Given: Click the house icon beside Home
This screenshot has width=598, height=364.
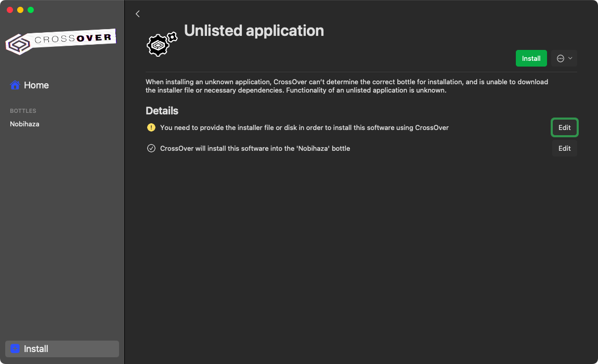Looking at the screenshot, I should pyautogui.click(x=15, y=85).
